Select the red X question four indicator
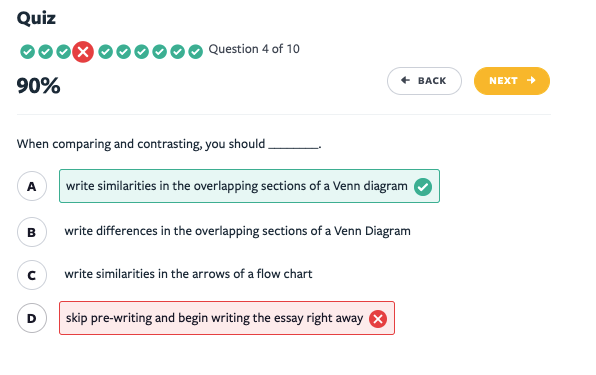The width and height of the screenshot is (596, 375). 83,52
